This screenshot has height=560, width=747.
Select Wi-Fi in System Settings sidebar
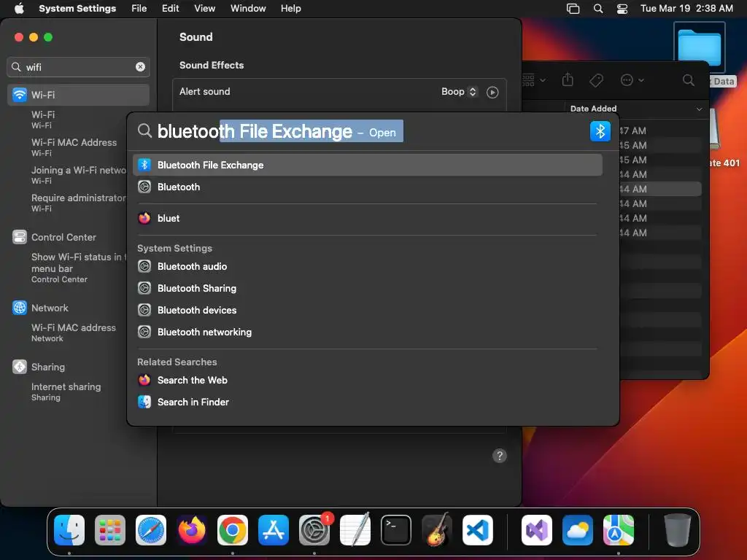[79, 95]
